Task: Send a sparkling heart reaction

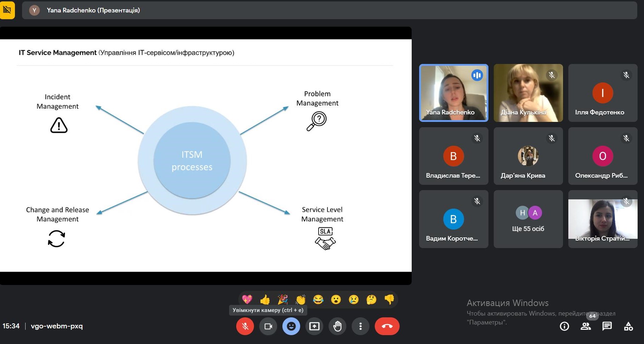Action: coord(247,300)
